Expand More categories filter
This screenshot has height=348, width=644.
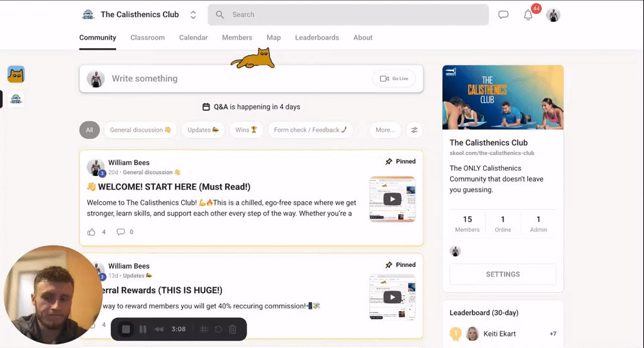pos(385,130)
